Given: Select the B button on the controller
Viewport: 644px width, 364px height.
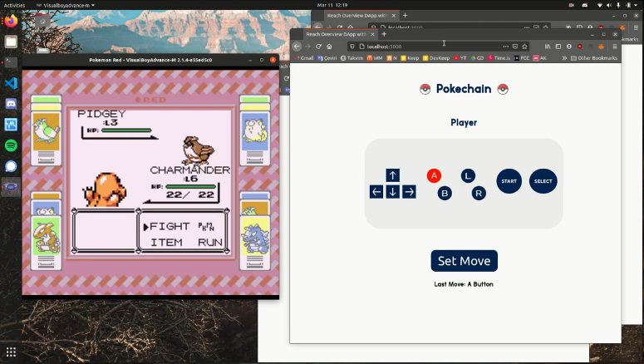Looking at the screenshot, I should (x=445, y=193).
